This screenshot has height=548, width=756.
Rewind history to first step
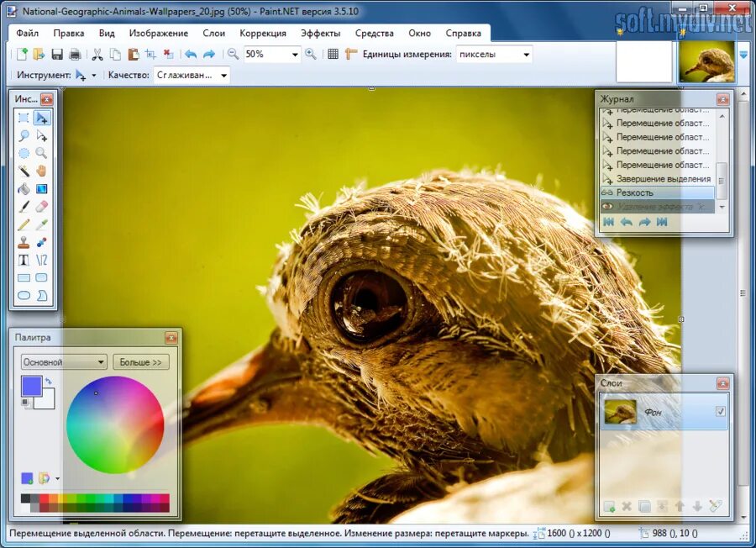point(608,222)
